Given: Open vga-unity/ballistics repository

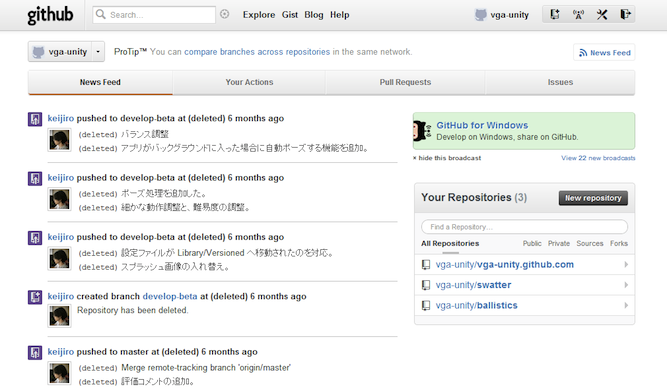Looking at the screenshot, I should [x=476, y=305].
